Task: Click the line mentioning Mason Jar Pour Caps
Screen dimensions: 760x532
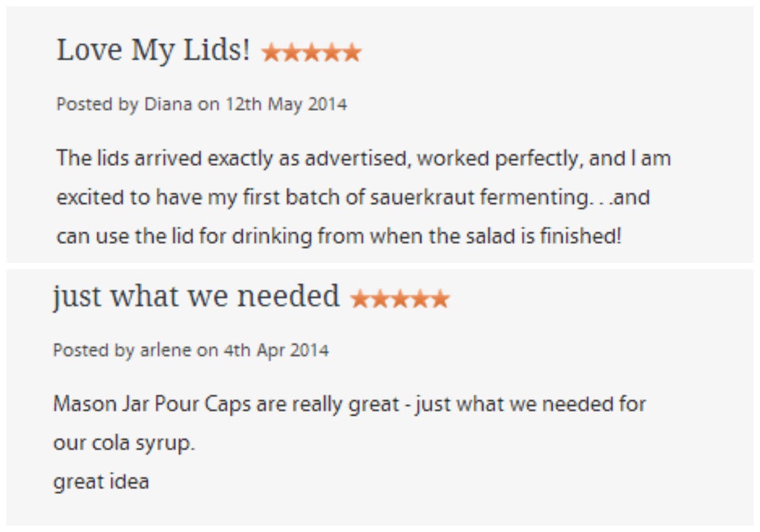Action: tap(350, 404)
